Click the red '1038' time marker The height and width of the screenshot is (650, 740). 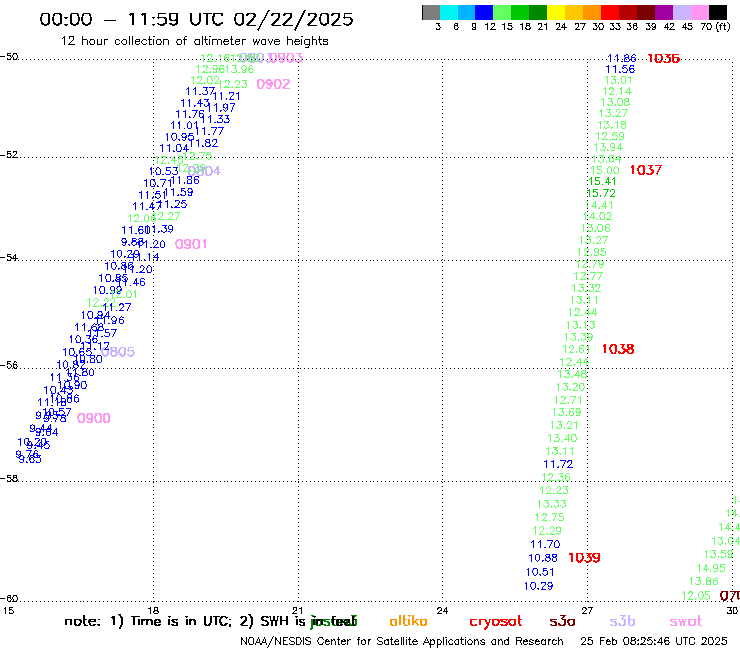point(618,349)
